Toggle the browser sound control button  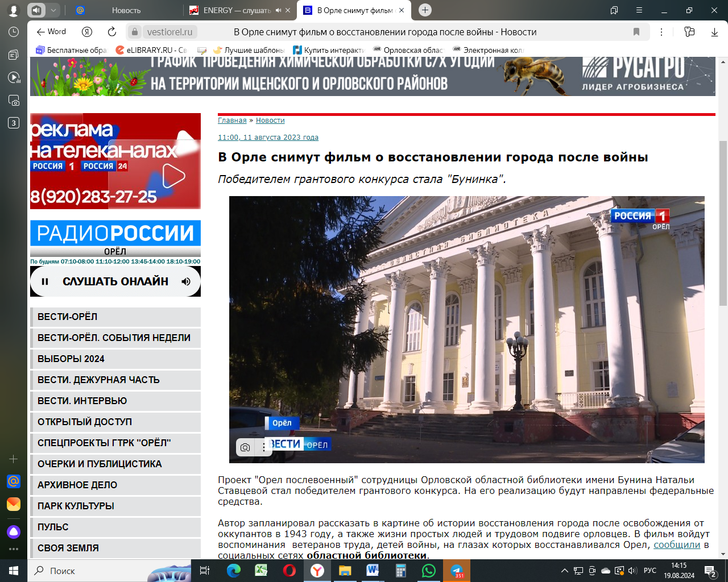click(36, 10)
